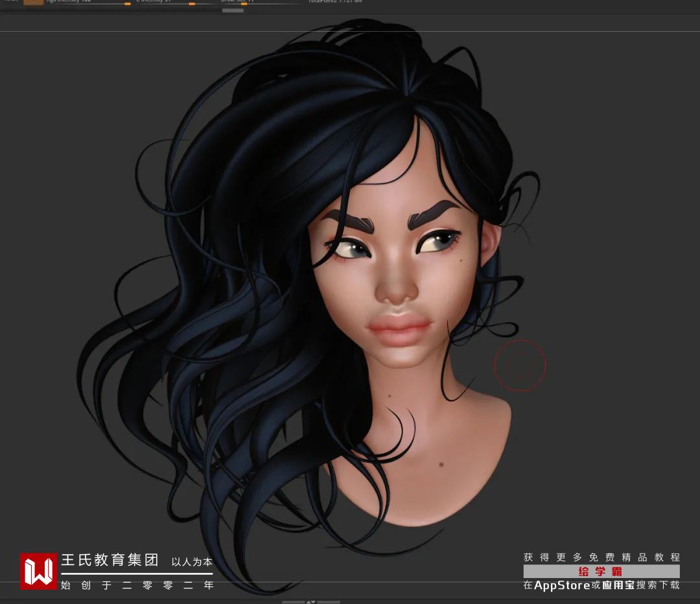Expand the bottom shelf divider arrows

point(311,602)
